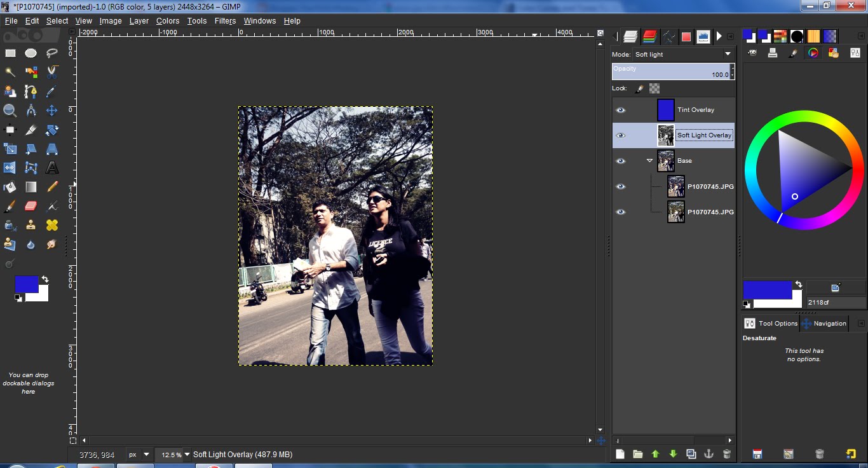Image resolution: width=868 pixels, height=468 pixels.
Task: Collapse the Base layer group
Action: pyautogui.click(x=649, y=160)
